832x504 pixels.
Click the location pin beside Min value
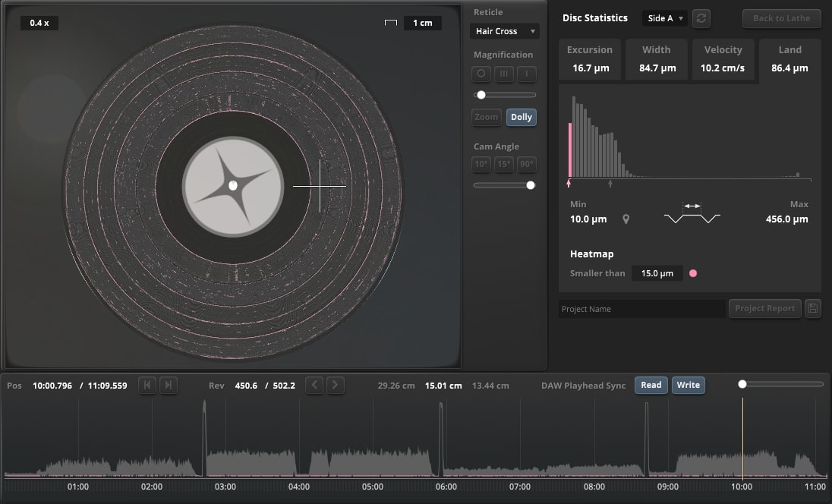[626, 219]
